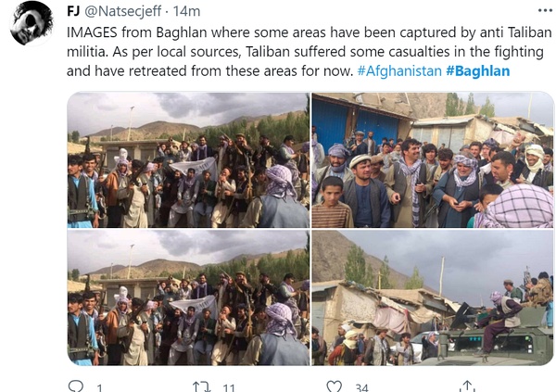Open the 14m tweet timestamp
This screenshot has height=392, width=556.
point(186,11)
